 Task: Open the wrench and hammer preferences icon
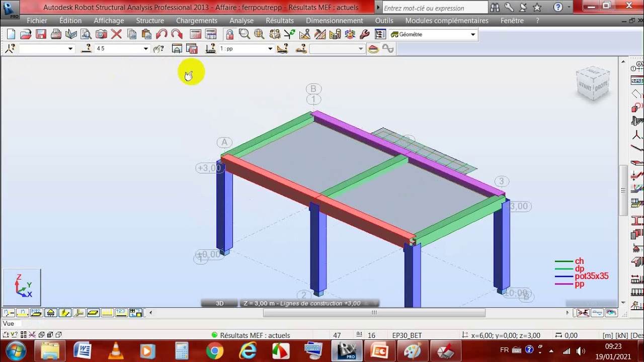365,34
